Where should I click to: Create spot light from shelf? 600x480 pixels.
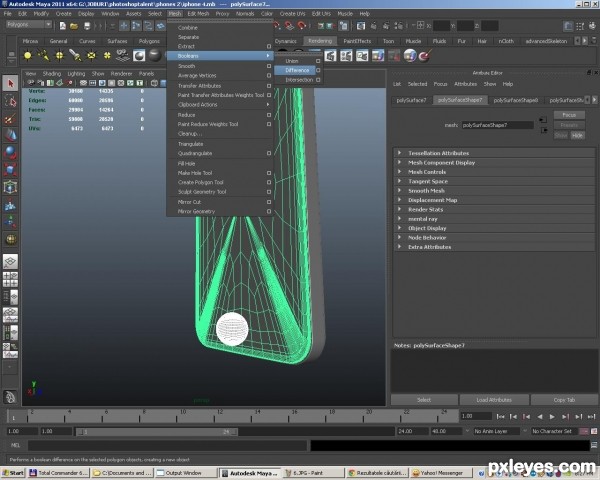(x=75, y=56)
